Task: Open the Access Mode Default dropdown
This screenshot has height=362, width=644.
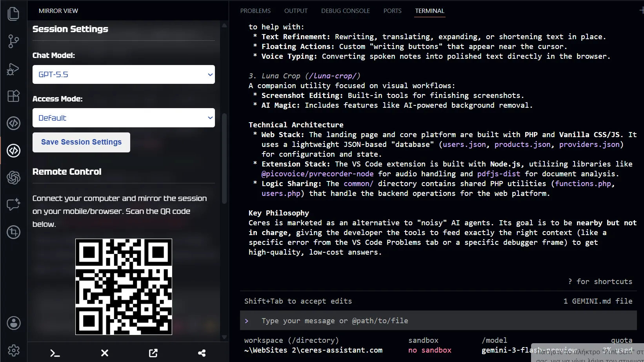Action: coord(124,118)
